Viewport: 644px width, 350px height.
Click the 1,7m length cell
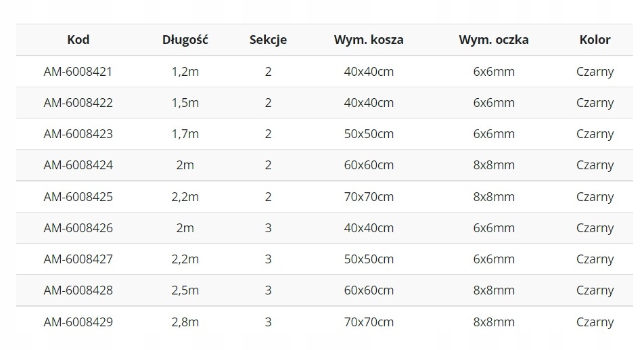pyautogui.click(x=185, y=134)
